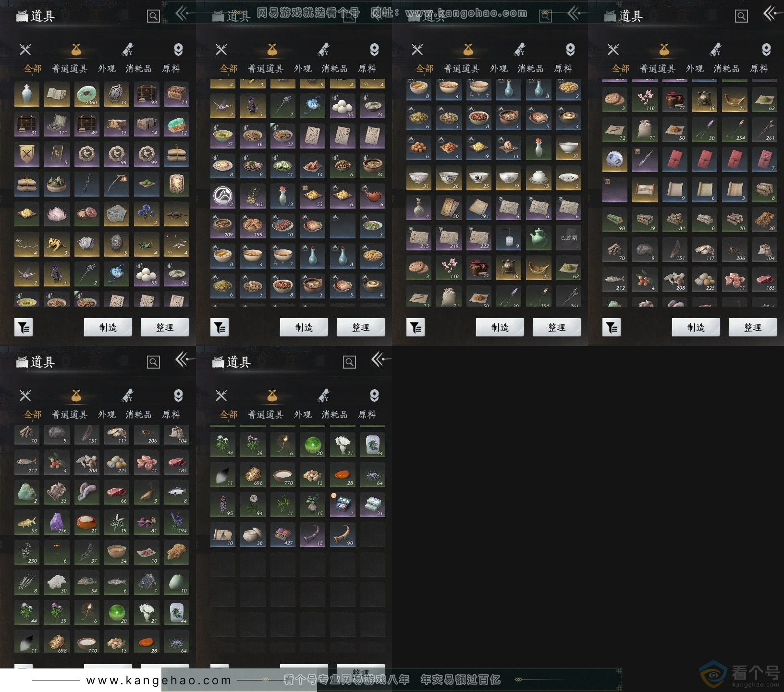Click the crossed swords category icon in bottom-right panel
The height and width of the screenshot is (692, 784).
point(221,395)
